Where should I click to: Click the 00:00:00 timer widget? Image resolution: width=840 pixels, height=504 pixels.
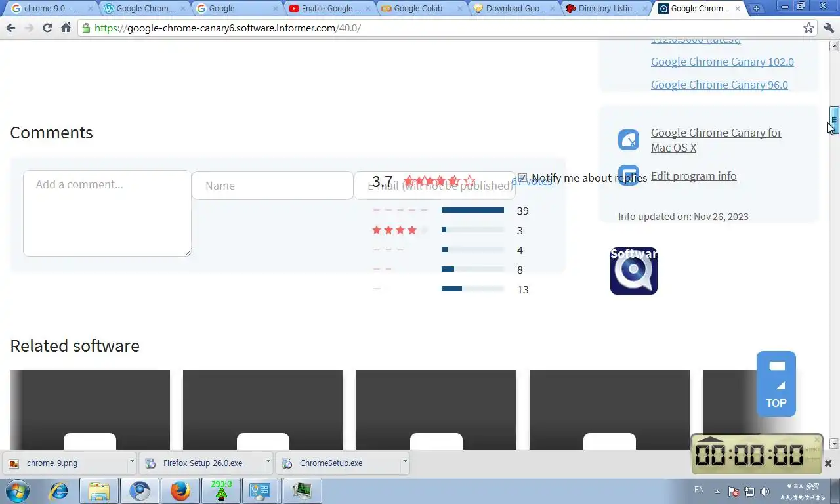(x=757, y=454)
